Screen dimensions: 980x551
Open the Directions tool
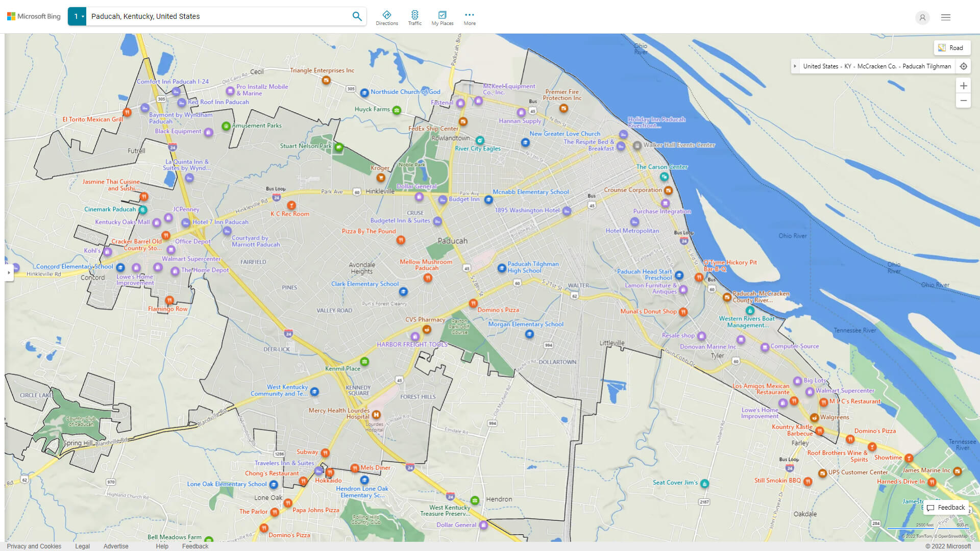coord(387,17)
